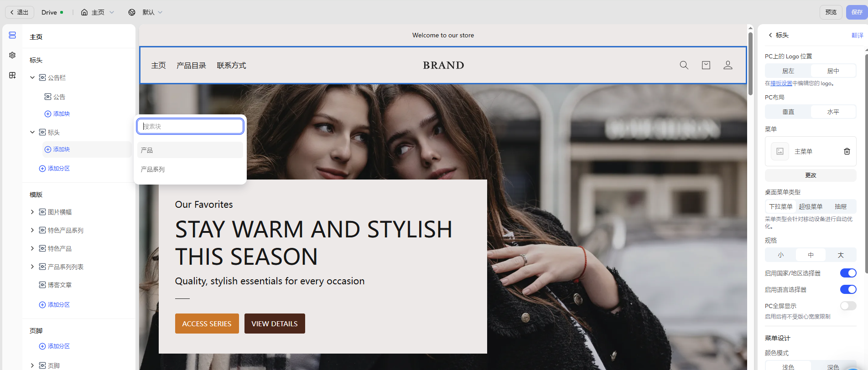Open theme settings gear icon
The image size is (868, 370).
[x=12, y=55]
